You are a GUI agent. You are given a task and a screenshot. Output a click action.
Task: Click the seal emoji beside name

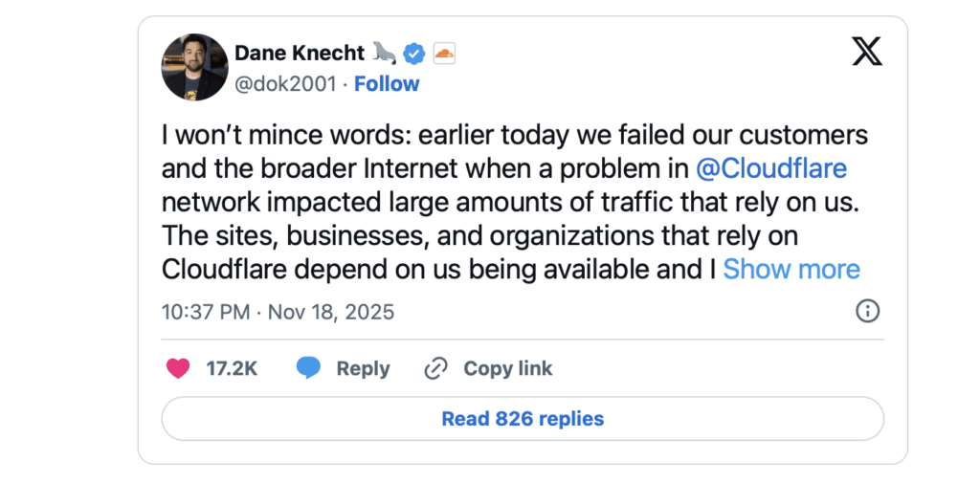[x=385, y=53]
